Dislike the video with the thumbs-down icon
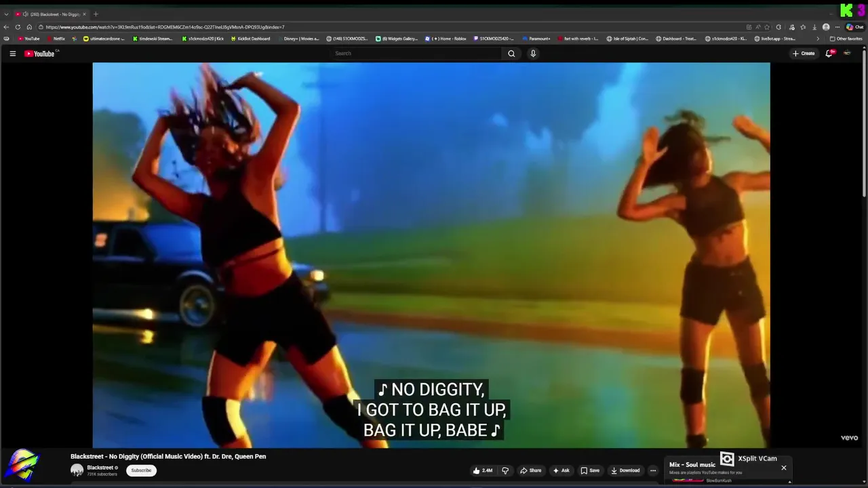This screenshot has width=868, height=488. tap(505, 470)
